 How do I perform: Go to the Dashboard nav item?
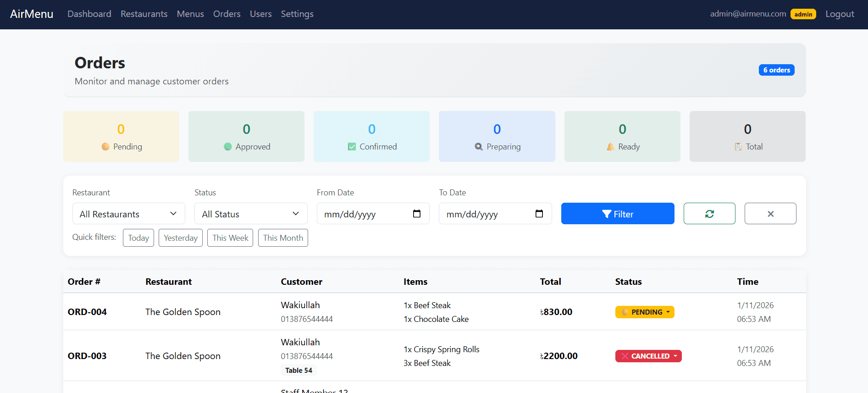coord(89,14)
